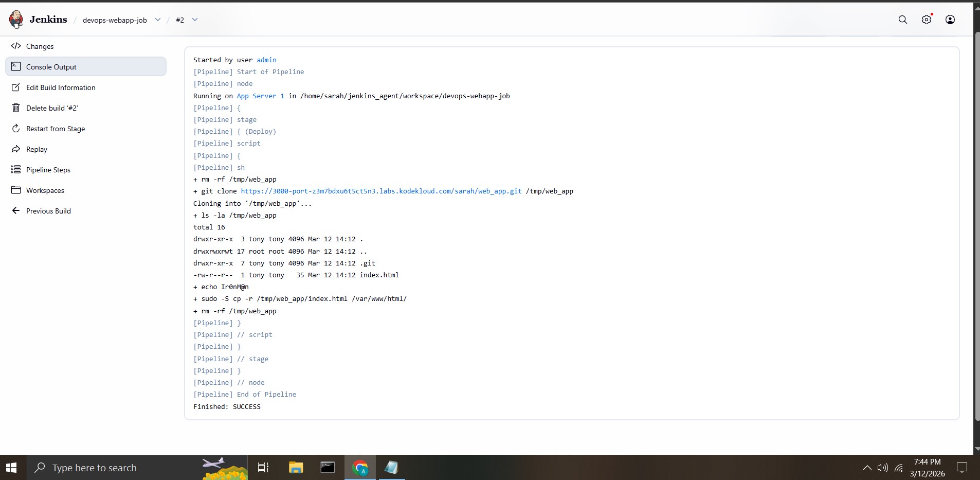
Task: Expand the build #2 breadcrumb dropdown
Action: tap(195, 20)
